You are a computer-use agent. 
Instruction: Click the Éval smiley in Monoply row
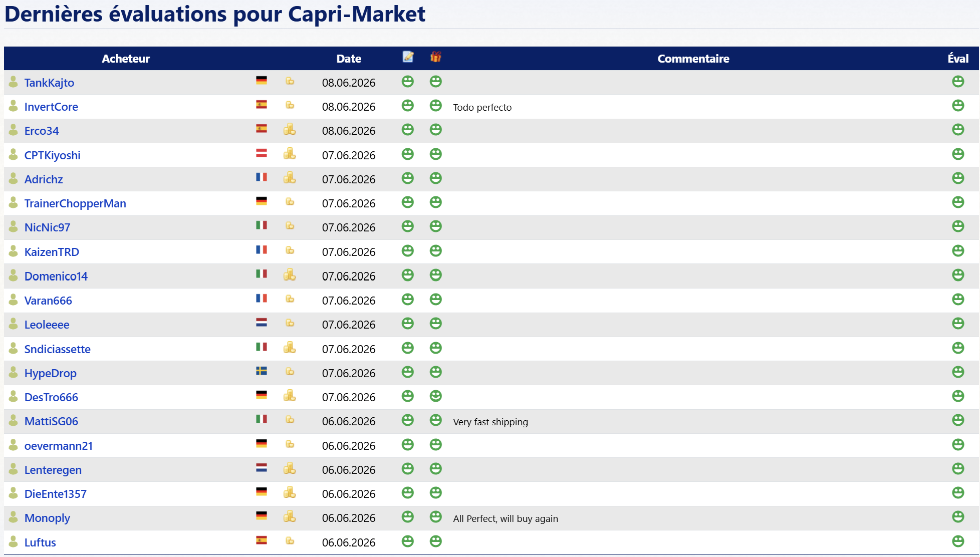tap(958, 516)
